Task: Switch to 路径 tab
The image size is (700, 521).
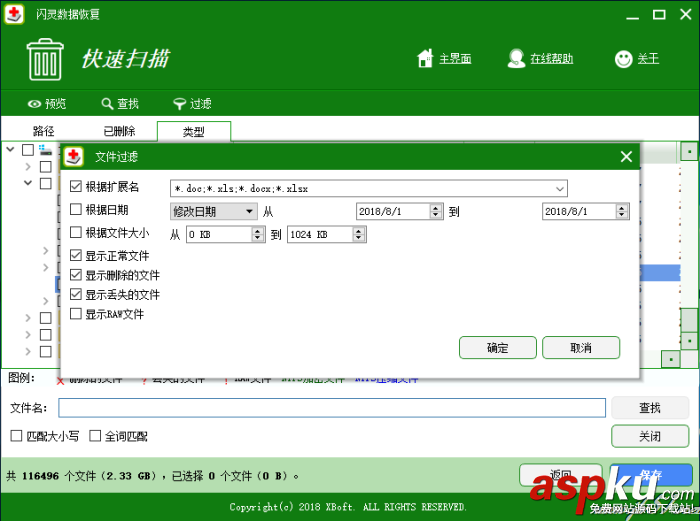Action: click(43, 131)
